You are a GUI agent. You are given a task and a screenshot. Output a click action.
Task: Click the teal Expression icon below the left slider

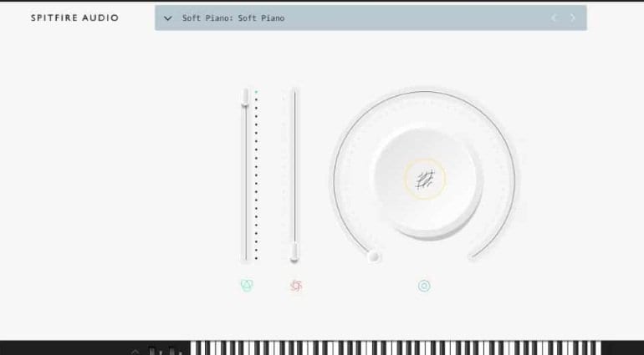pyautogui.click(x=247, y=285)
